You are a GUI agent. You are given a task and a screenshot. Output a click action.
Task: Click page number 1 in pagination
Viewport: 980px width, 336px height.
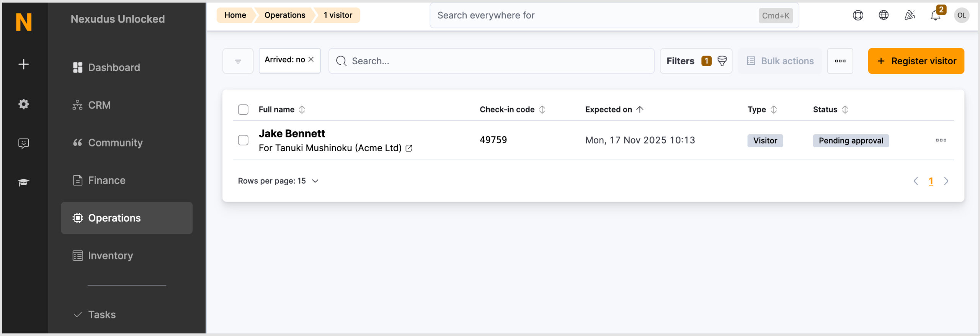tap(931, 181)
